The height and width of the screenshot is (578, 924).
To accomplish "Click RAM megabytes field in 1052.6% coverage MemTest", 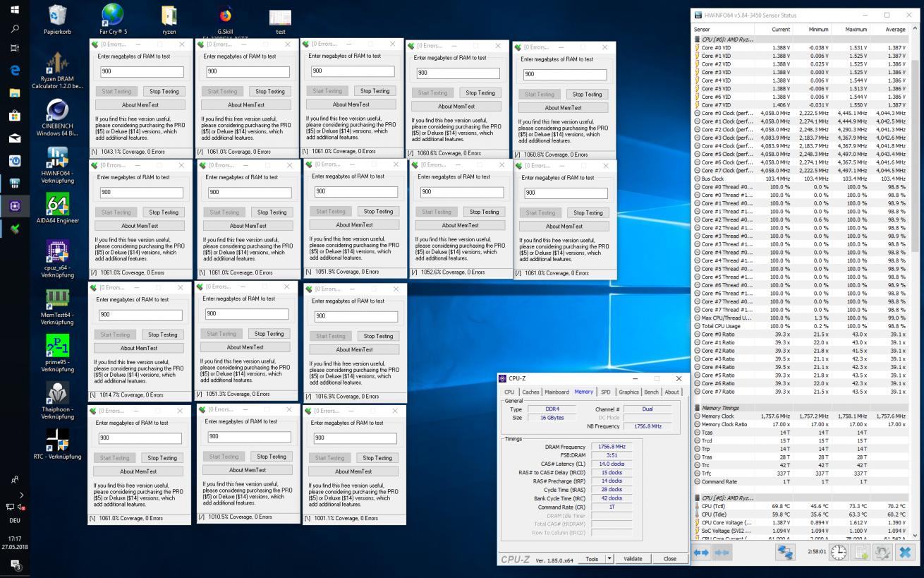I will (x=462, y=192).
